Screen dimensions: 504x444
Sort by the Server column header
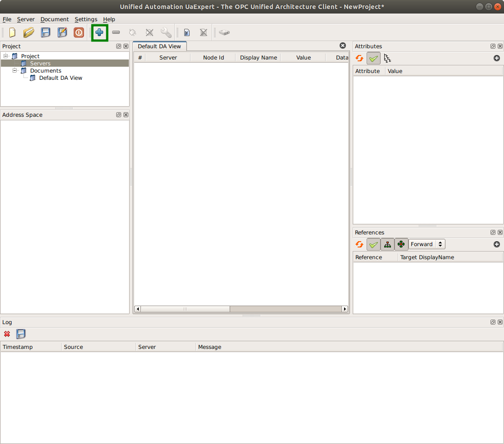[x=168, y=58]
